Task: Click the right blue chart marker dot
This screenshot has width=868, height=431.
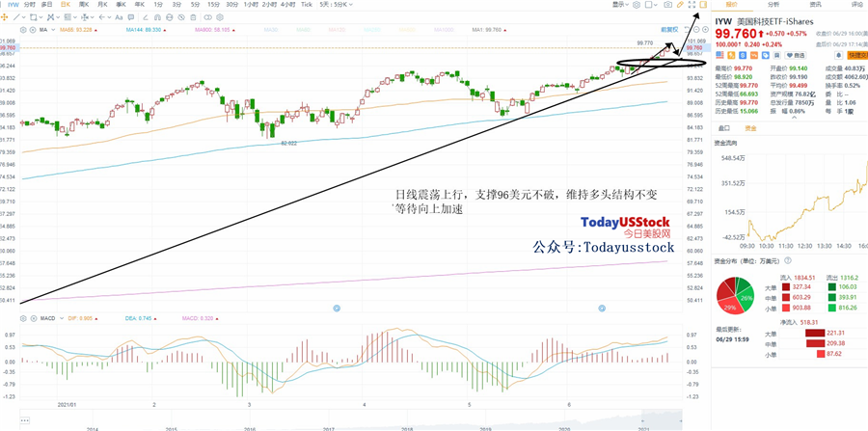Action: coord(602,308)
